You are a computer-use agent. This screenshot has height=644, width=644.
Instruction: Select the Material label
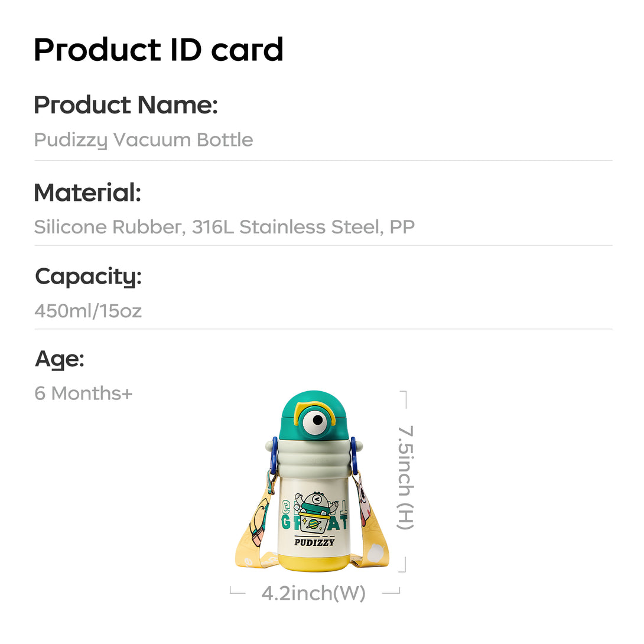pos(87,192)
